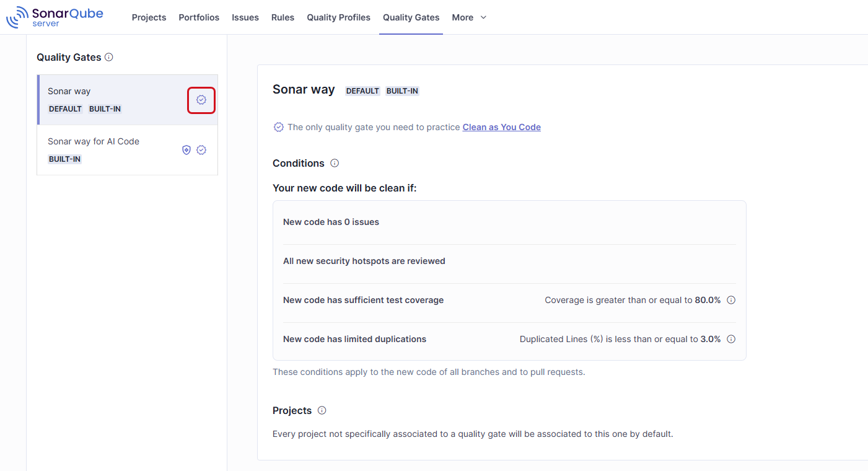Open the Projects page
Viewport: 868px width, 471px height.
pyautogui.click(x=149, y=17)
